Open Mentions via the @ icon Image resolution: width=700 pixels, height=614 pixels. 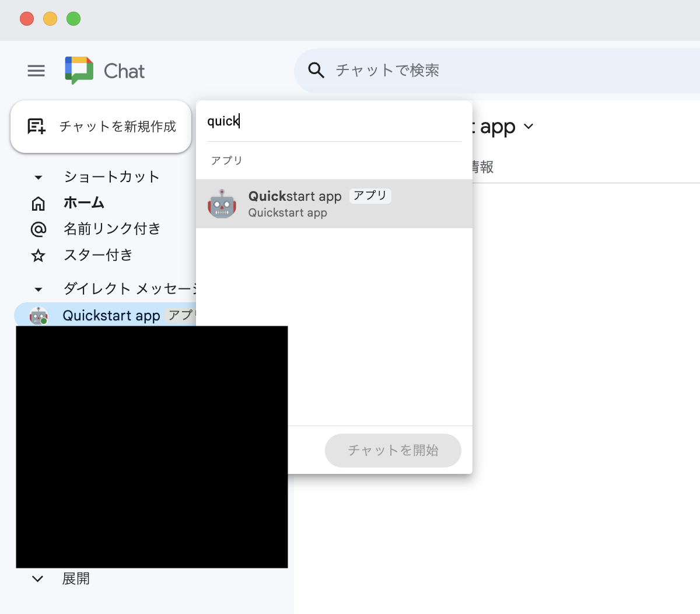[38, 229]
